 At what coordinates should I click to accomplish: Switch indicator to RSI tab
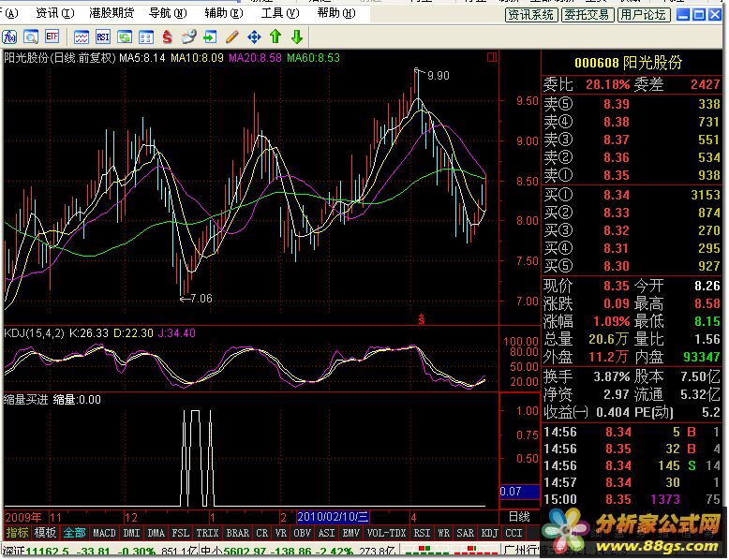(423, 533)
